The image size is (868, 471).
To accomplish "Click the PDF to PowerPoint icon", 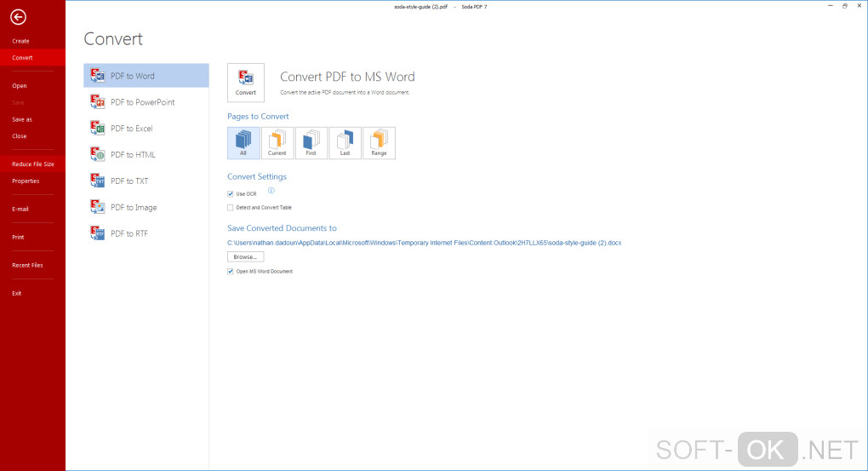I will tap(98, 101).
